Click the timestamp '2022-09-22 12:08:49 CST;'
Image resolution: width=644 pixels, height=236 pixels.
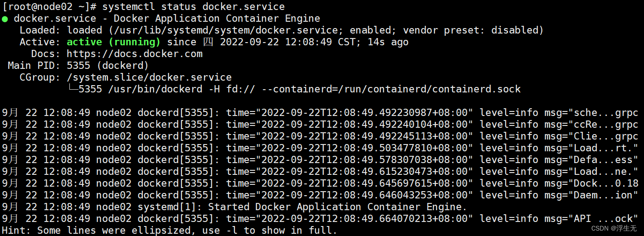291,42
